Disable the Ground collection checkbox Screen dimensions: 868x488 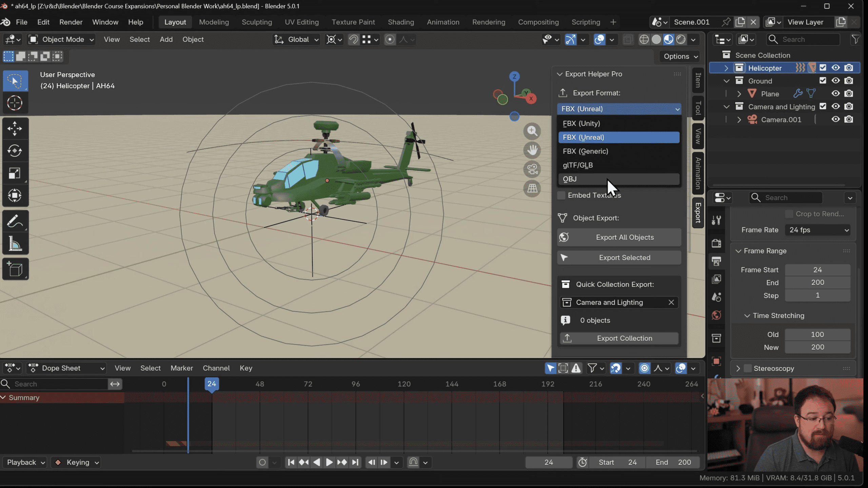pos(823,81)
